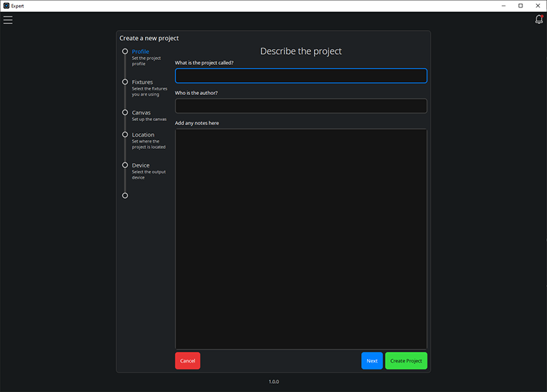Viewport: 547px width, 392px height.
Task: Focus the project name input field
Action: (x=301, y=76)
